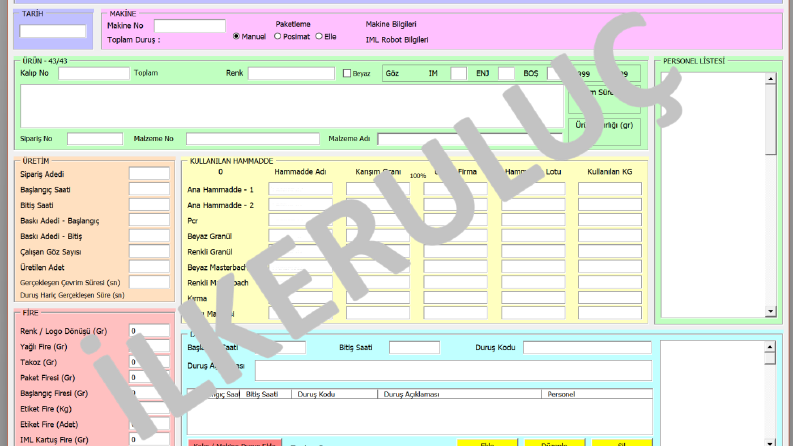This screenshot has width=793, height=446.
Task: Click the Kalıp No field
Action: [x=94, y=73]
